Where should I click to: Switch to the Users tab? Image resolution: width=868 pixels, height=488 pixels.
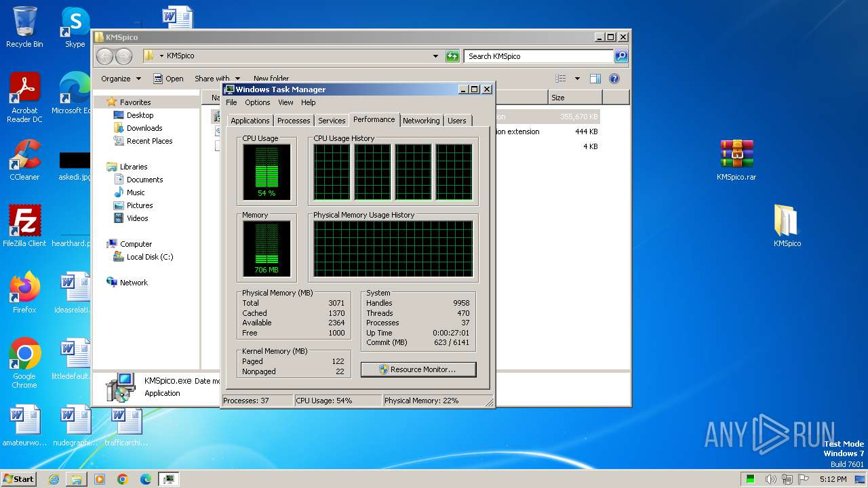pyautogui.click(x=457, y=121)
